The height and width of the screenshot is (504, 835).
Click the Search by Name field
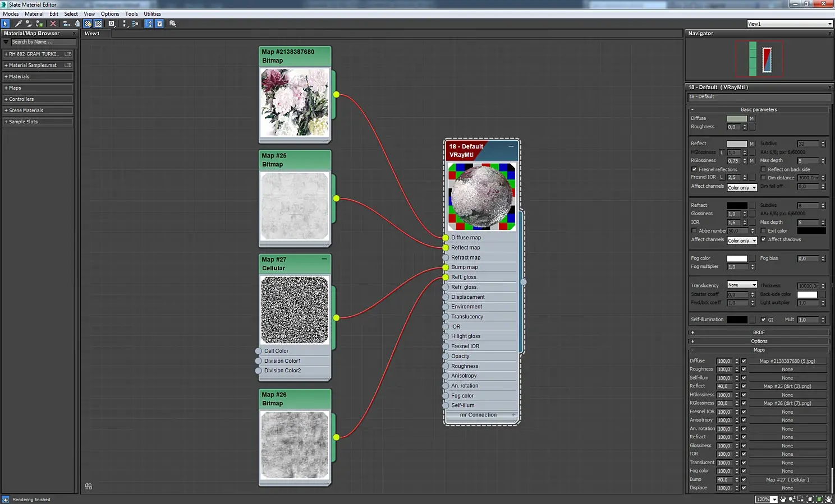coord(43,42)
